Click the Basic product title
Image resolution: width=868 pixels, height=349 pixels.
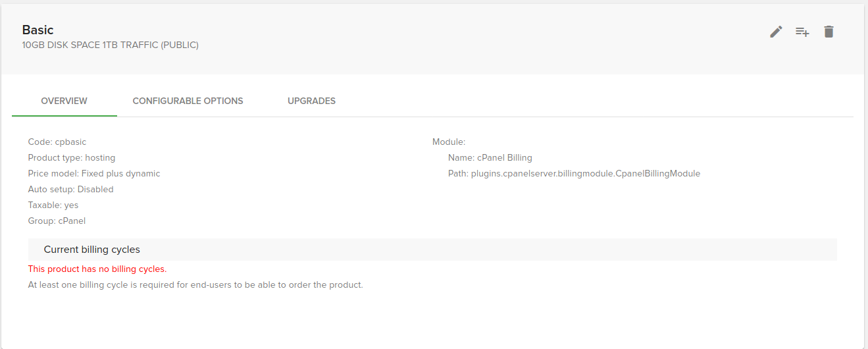click(x=38, y=30)
